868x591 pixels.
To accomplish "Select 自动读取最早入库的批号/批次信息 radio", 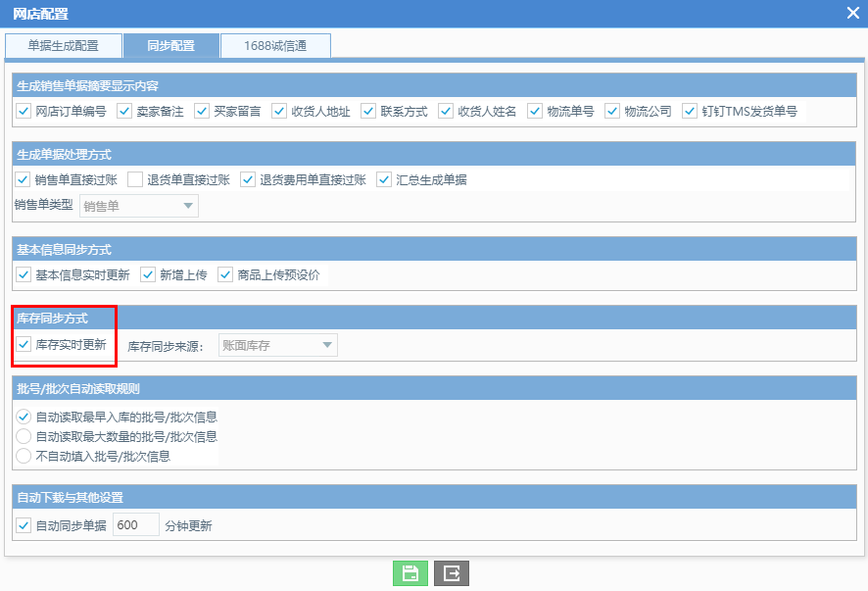I will (24, 417).
